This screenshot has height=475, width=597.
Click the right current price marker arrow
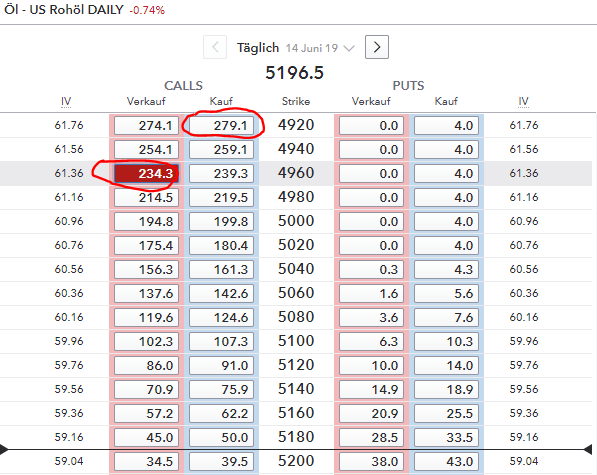588,449
